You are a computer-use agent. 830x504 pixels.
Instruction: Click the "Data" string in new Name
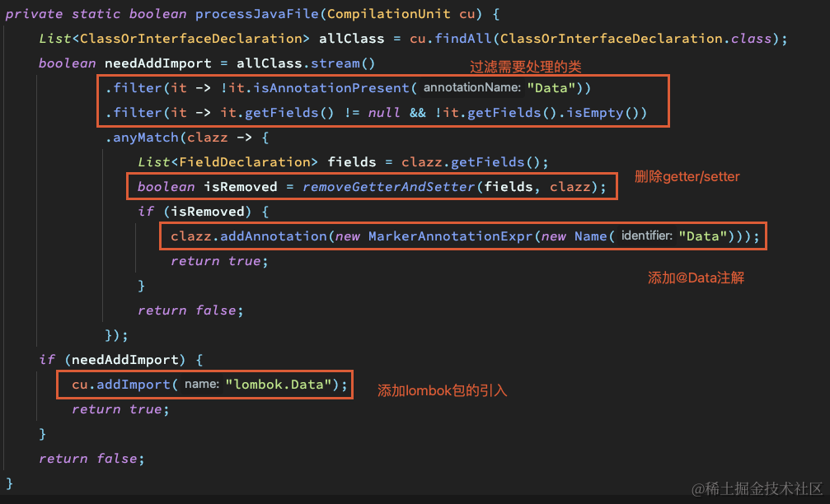(x=702, y=236)
